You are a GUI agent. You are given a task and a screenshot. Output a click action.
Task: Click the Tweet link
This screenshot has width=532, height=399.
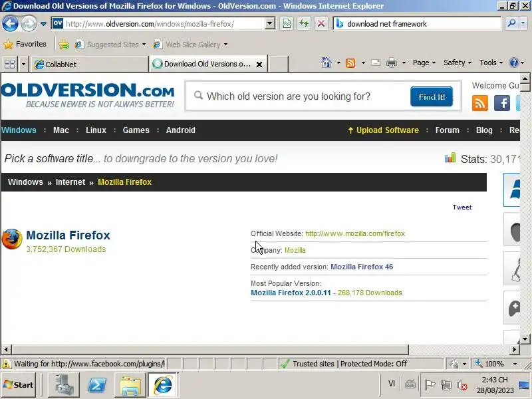(462, 207)
